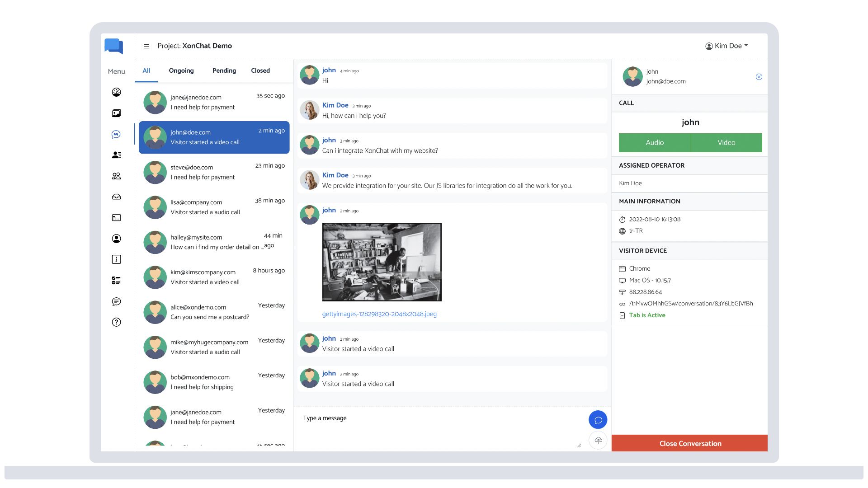Switch to the Ongoing tab
The width and height of the screenshot is (868, 488).
pyautogui.click(x=181, y=71)
